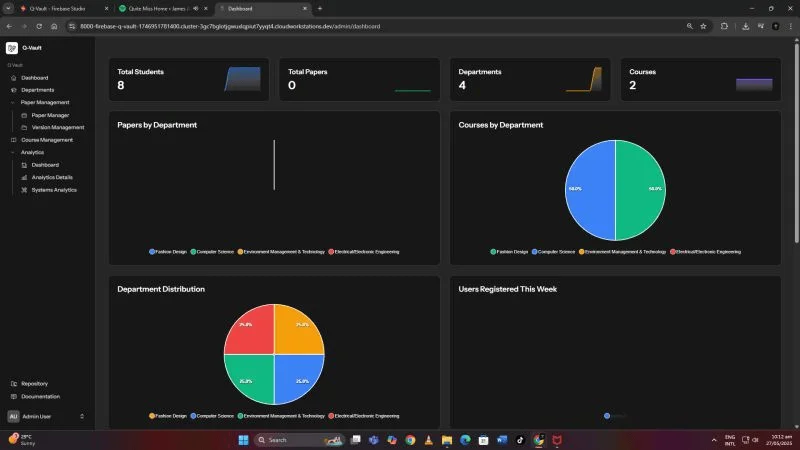Click blue slice of Department Distribution pie
Image resolution: width=800 pixels, height=450 pixels.
coord(296,377)
